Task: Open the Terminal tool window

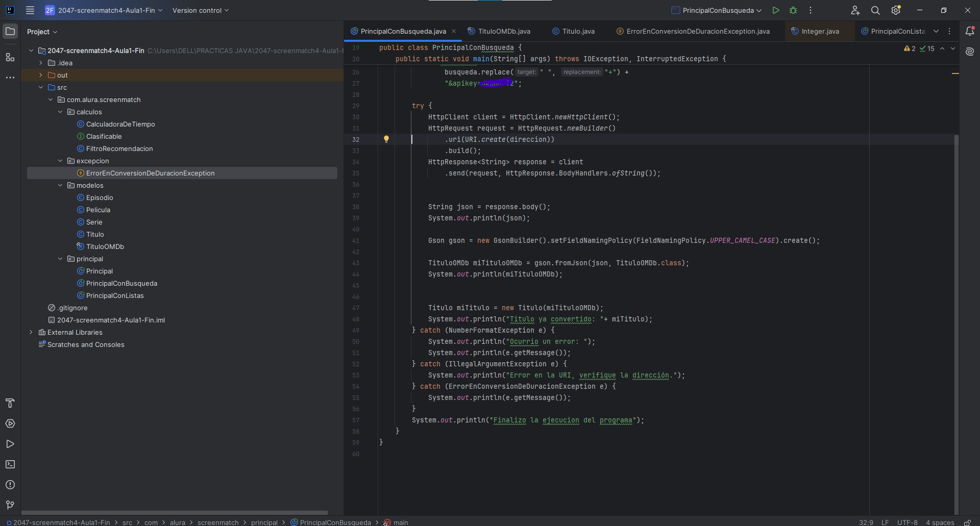Action: [10, 464]
